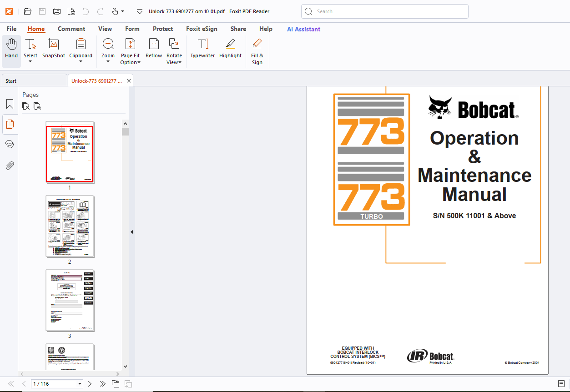The image size is (570, 392).
Task: Click the Undo arrow
Action: [86, 11]
